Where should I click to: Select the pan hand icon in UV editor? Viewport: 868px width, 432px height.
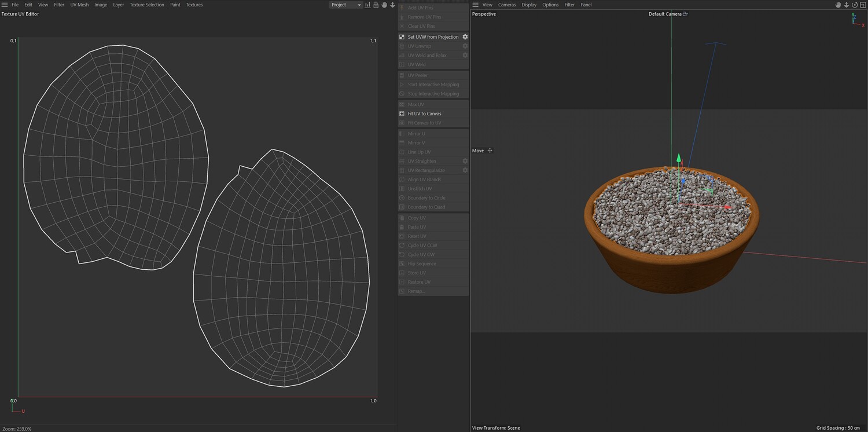click(384, 5)
